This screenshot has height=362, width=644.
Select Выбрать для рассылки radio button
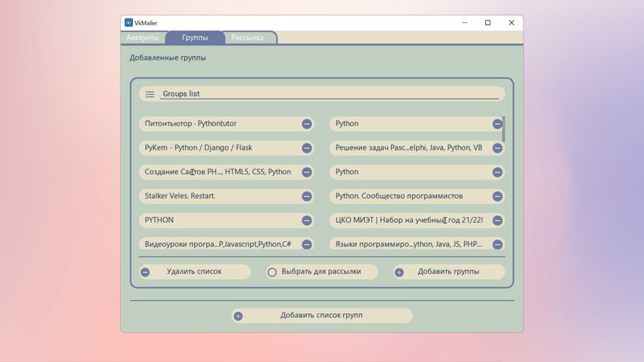[x=272, y=272]
